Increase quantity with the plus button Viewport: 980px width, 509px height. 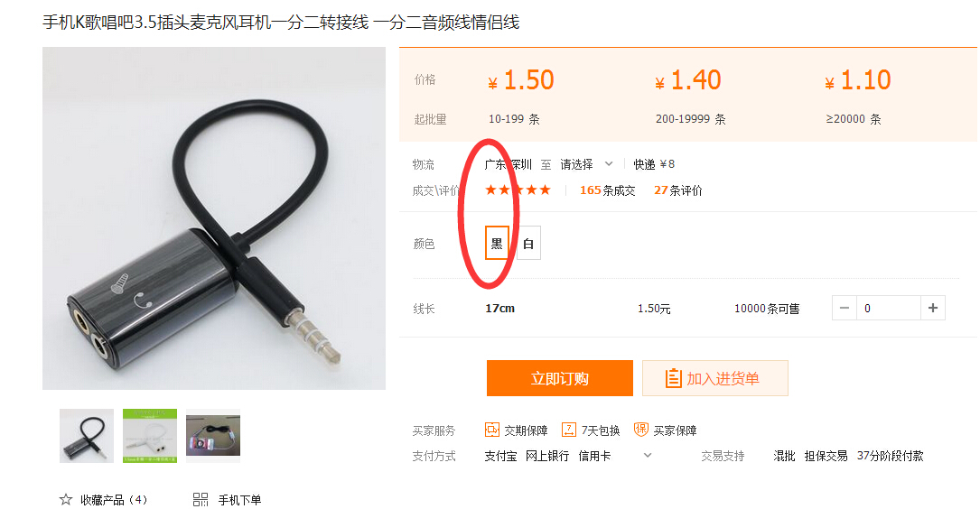click(932, 308)
